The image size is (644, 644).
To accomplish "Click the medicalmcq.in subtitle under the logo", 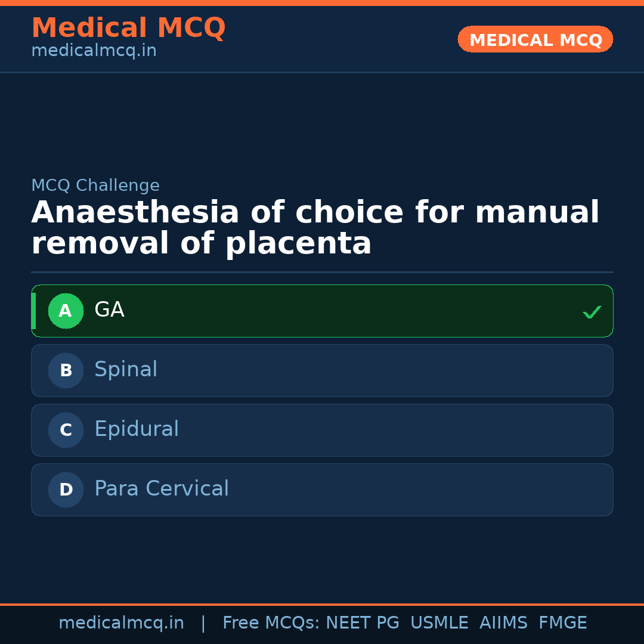I will [93, 51].
